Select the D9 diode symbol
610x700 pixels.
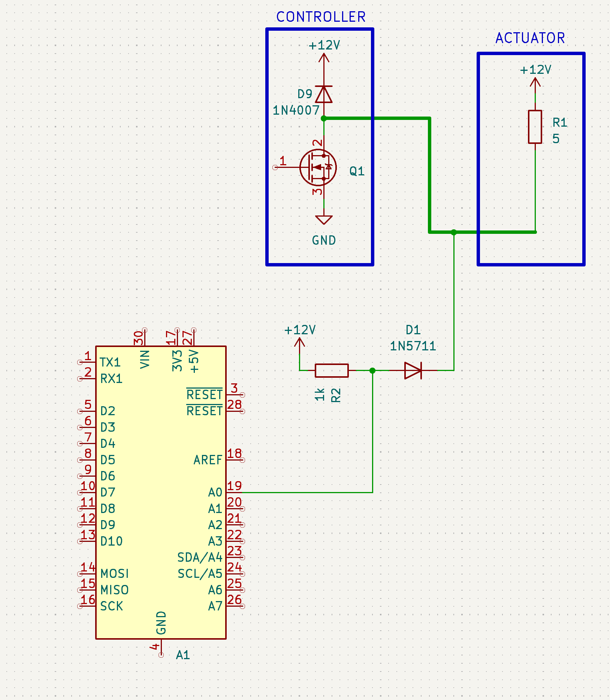(324, 94)
